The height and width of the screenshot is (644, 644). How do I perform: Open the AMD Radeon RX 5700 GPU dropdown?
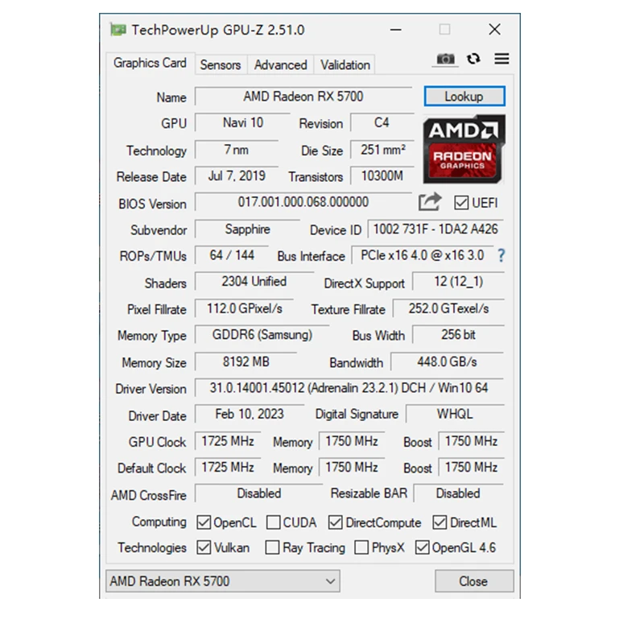point(223,581)
